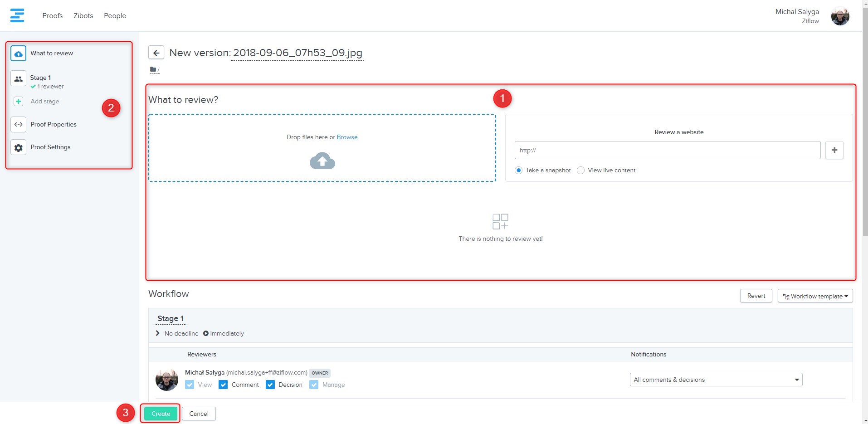Click the folder path icon under title
868x424 pixels.
153,69
